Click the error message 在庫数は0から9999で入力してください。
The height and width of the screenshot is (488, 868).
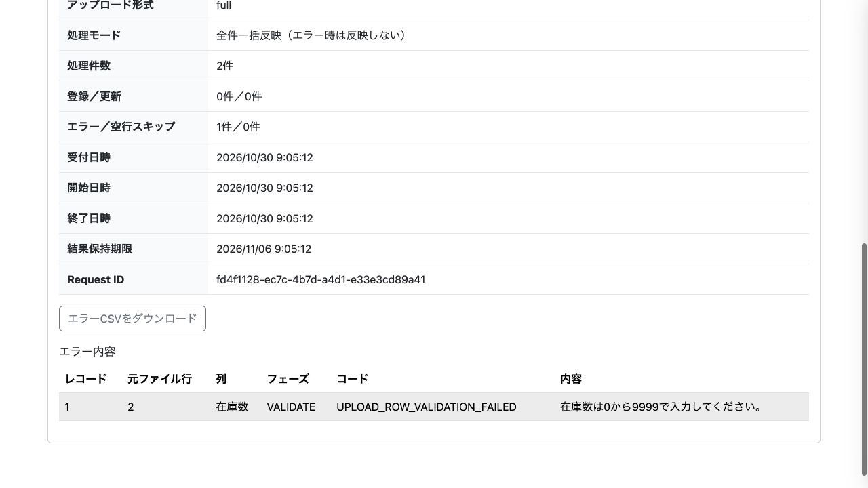coord(662,407)
